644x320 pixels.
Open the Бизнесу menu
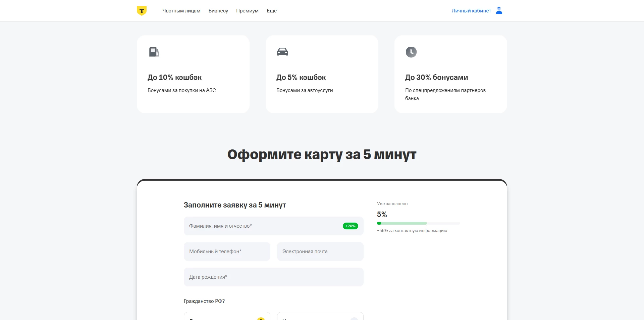coord(218,10)
